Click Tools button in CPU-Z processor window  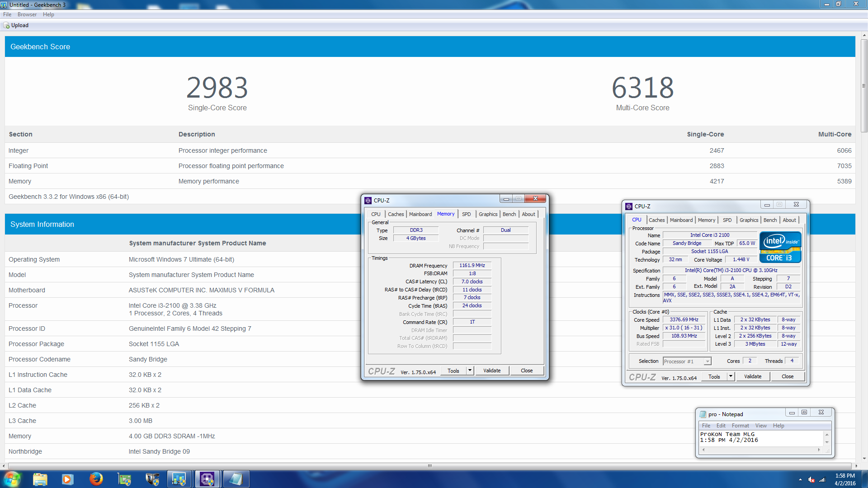(714, 376)
